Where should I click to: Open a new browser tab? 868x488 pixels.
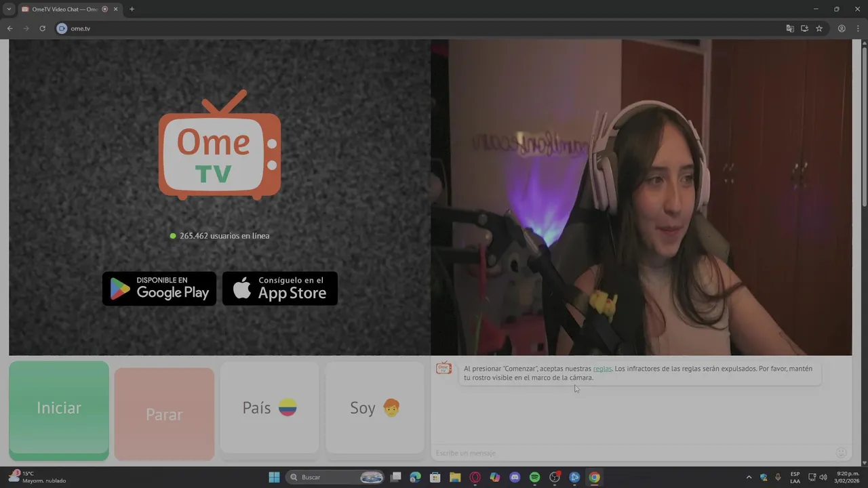[x=132, y=9]
